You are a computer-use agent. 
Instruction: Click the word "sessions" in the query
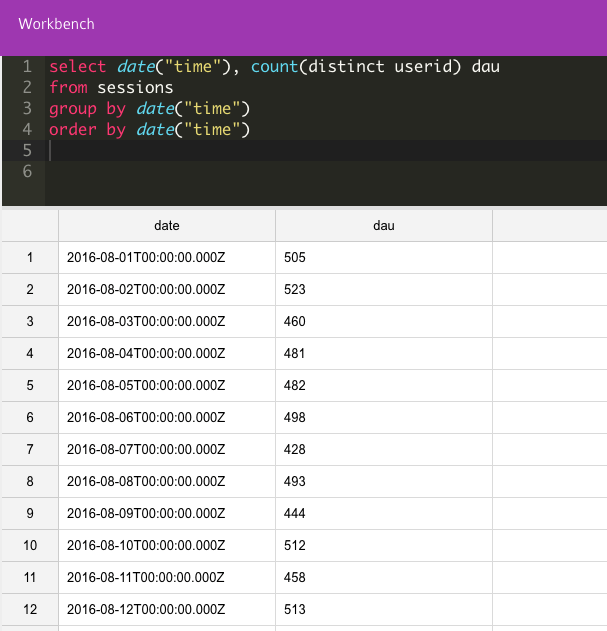pyautogui.click(x=135, y=87)
